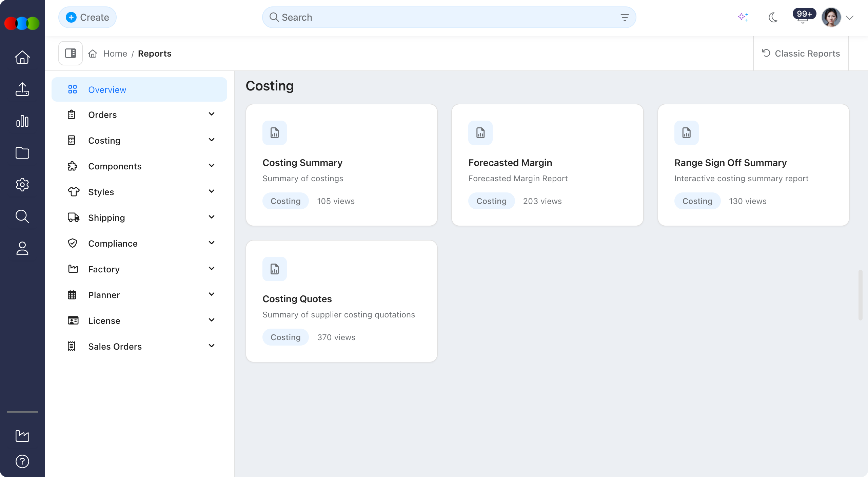Viewport: 868px width, 477px height.
Task: Select Factory in the reports menu
Action: [139, 269]
